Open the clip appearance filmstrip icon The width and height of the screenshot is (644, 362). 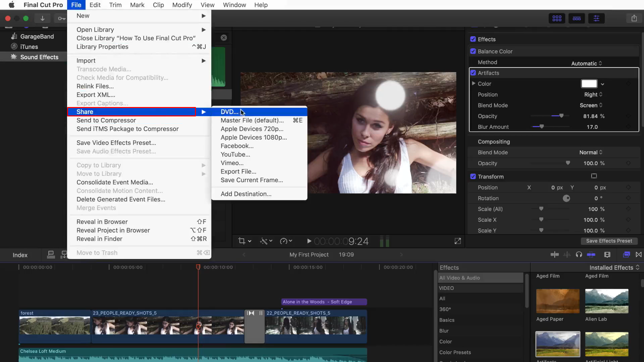click(607, 255)
